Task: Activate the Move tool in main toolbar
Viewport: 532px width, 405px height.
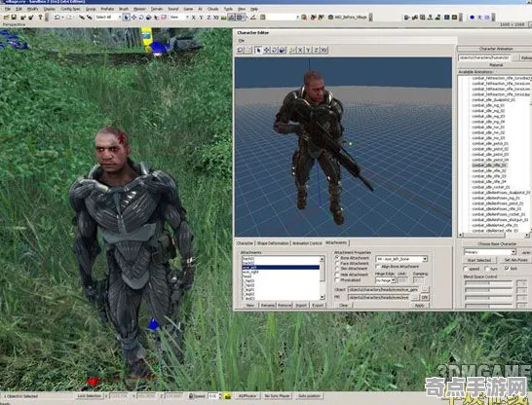Action: 134,17
